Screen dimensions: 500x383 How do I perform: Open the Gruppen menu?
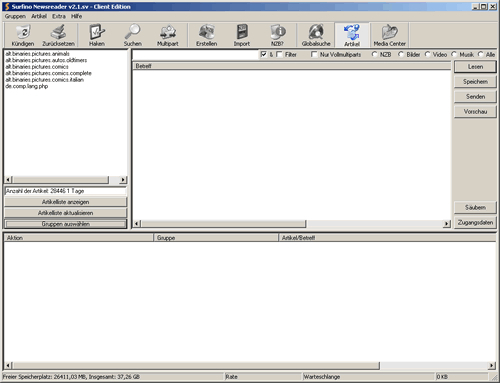pos(15,16)
